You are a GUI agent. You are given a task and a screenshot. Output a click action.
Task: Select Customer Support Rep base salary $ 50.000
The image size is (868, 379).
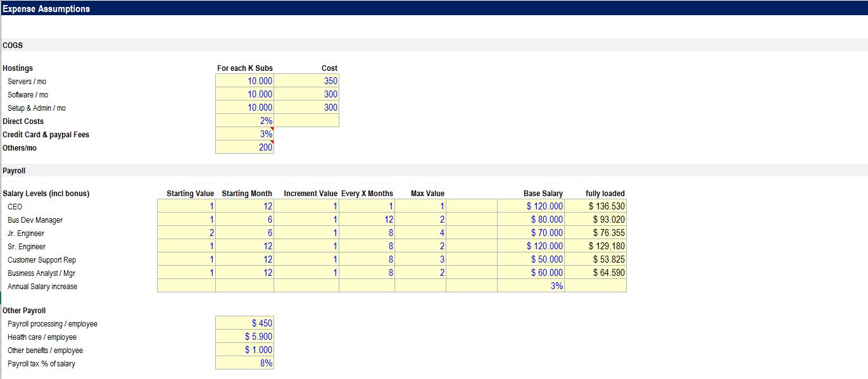(531, 259)
